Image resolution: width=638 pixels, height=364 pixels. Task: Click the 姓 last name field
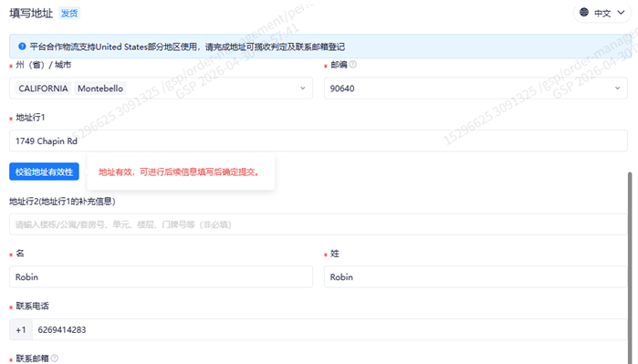(476, 277)
